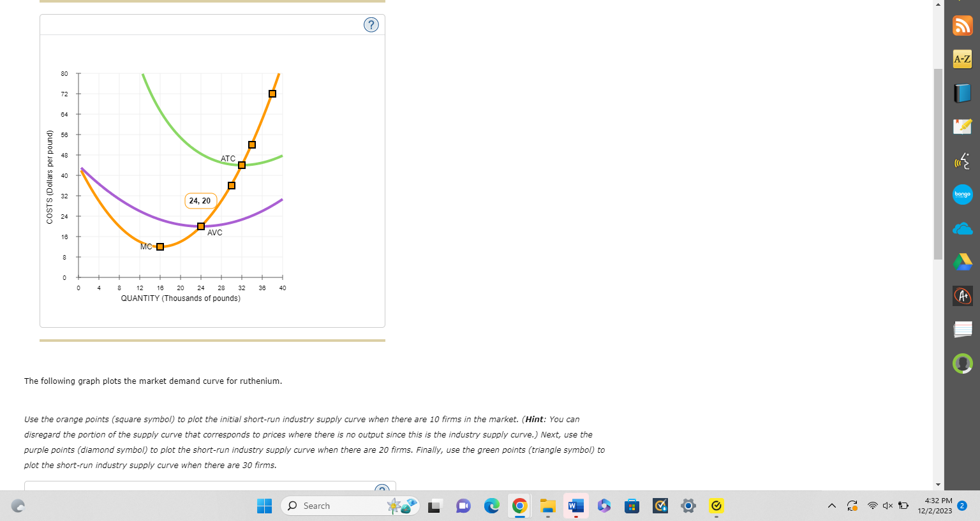Open Google Drive from the sidebar
Viewport: 980px width, 521px height.
(963, 261)
